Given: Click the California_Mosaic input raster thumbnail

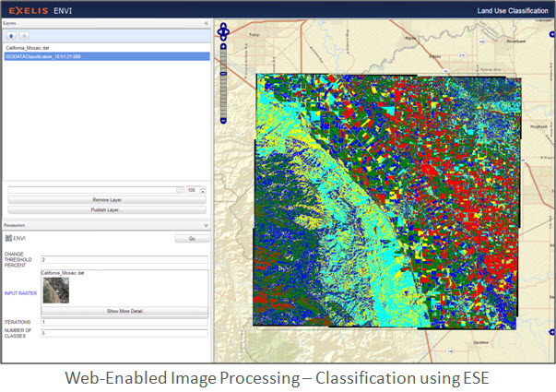Looking at the screenshot, I should tap(55, 291).
